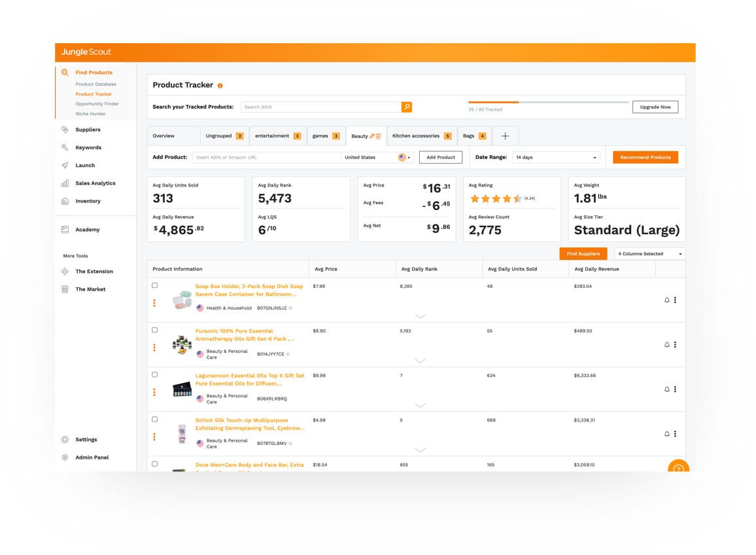This screenshot has width=756, height=555.
Task: Click bell alert icon for Schick Silk row
Action: 667,434
